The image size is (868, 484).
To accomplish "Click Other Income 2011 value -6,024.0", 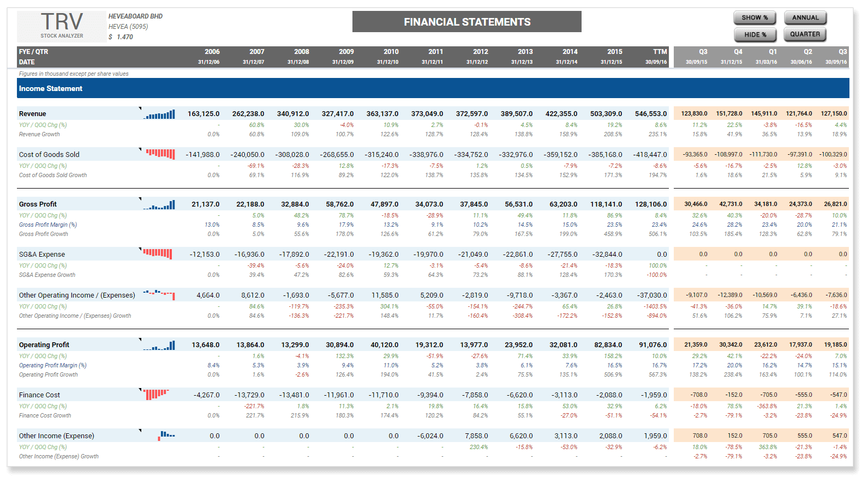I will click(430, 436).
